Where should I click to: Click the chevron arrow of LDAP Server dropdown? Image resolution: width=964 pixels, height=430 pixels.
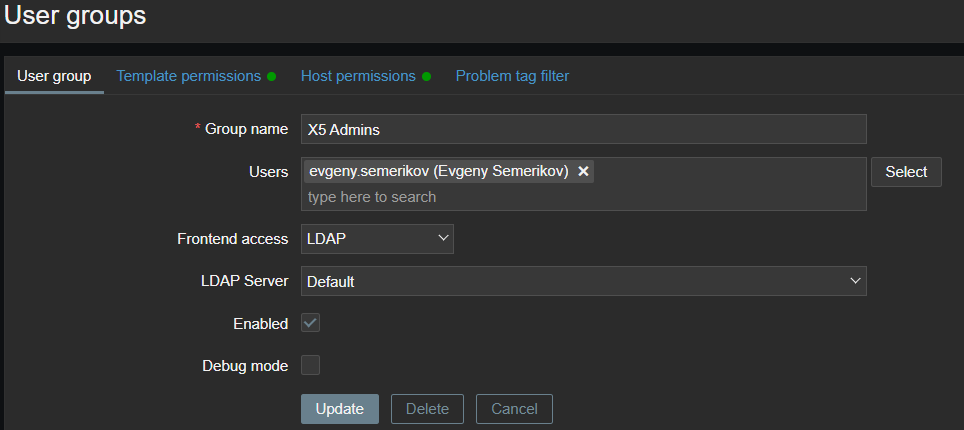[855, 281]
